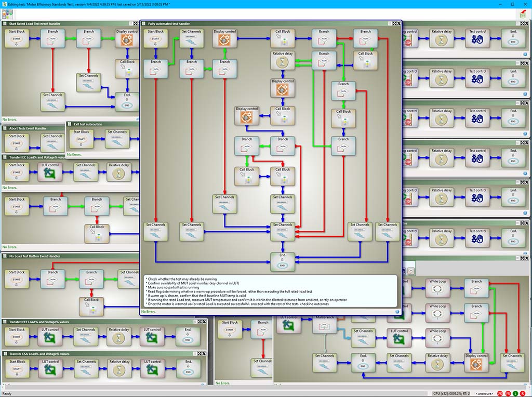
Task: Toggle the green L status indicator
Action: tap(515, 393)
